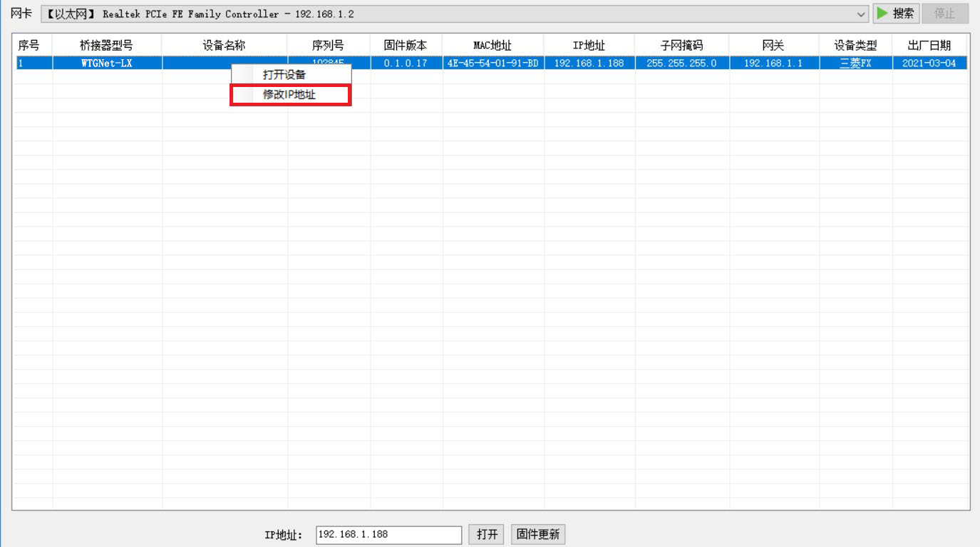Open the 网卡 network adapter dropdown
The image size is (980, 547).
(x=454, y=14)
